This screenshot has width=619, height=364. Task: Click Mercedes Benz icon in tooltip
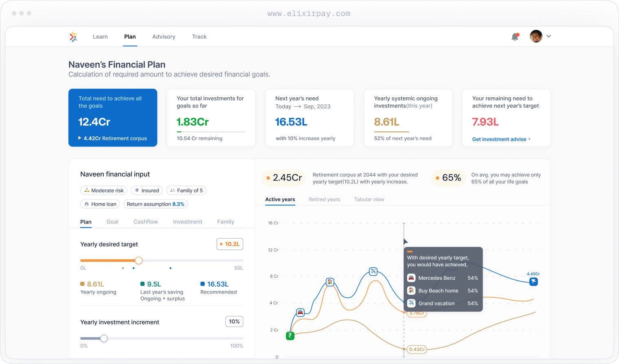click(x=411, y=278)
